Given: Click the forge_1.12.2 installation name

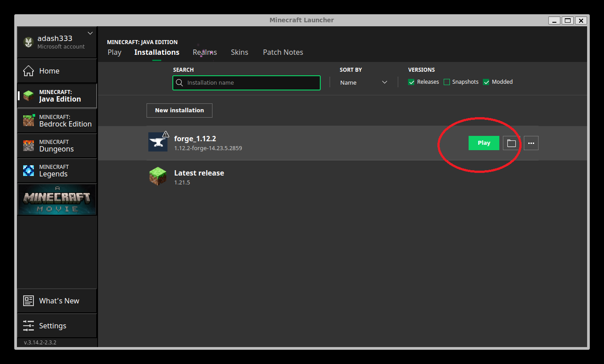Looking at the screenshot, I should (x=195, y=139).
